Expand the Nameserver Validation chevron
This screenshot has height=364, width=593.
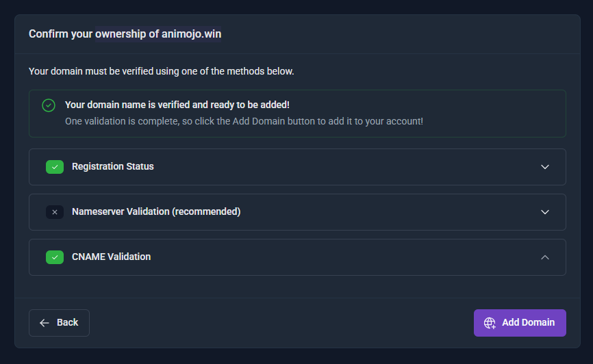coord(545,212)
